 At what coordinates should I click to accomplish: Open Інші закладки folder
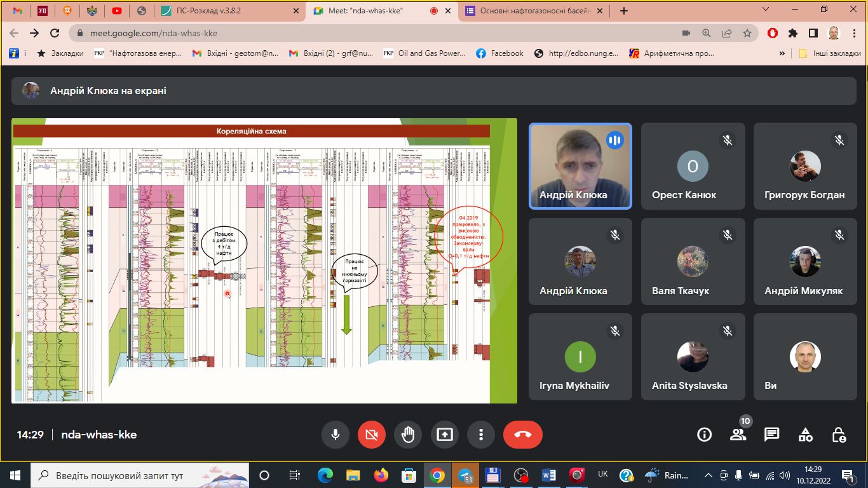(830, 53)
